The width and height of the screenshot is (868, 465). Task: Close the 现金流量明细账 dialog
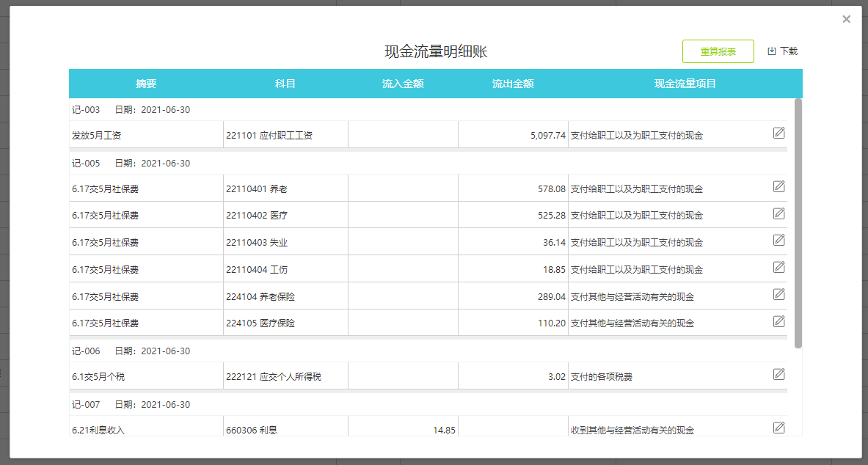[x=847, y=19]
